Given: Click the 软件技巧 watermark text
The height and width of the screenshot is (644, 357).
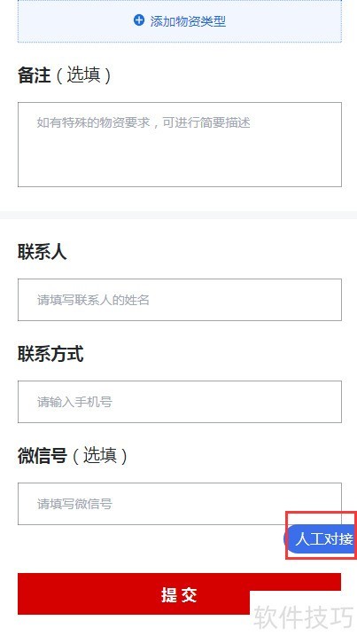Looking at the screenshot, I should tap(303, 617).
